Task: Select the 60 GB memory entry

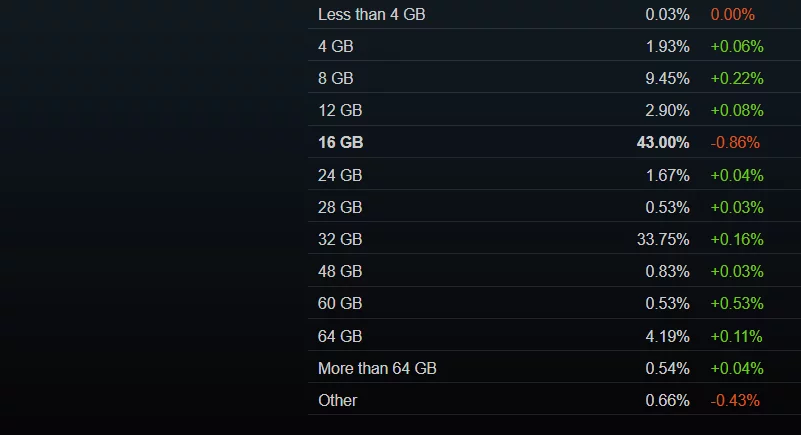Action: tap(339, 303)
